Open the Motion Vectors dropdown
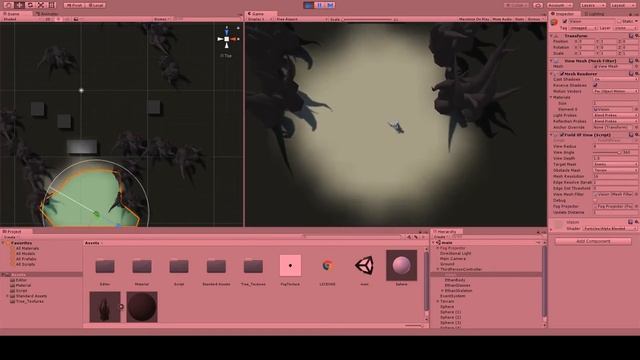 click(615, 91)
